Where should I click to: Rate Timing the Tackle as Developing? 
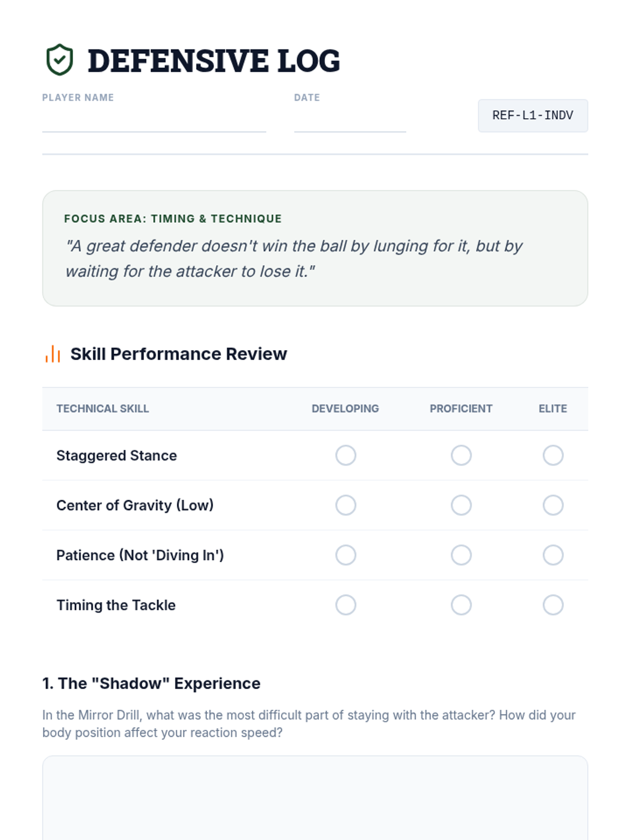pos(345,605)
